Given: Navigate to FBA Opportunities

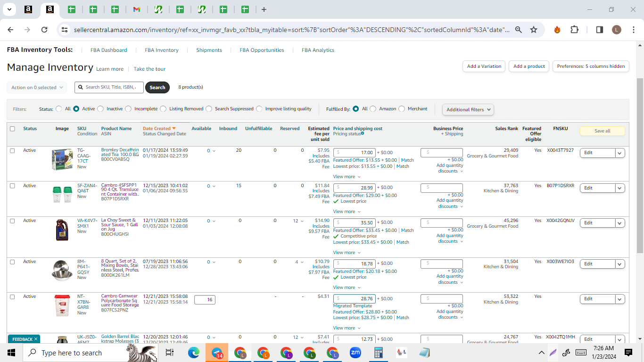Looking at the screenshot, I should tap(262, 50).
